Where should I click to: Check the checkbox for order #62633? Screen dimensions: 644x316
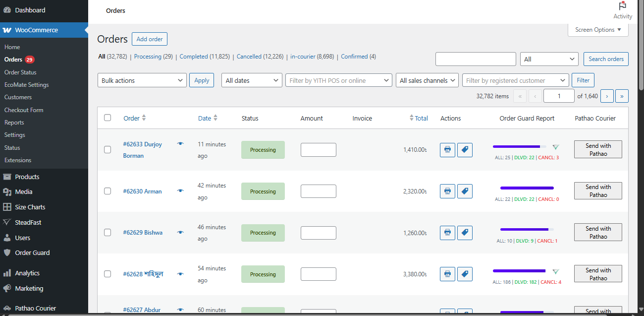[107, 150]
